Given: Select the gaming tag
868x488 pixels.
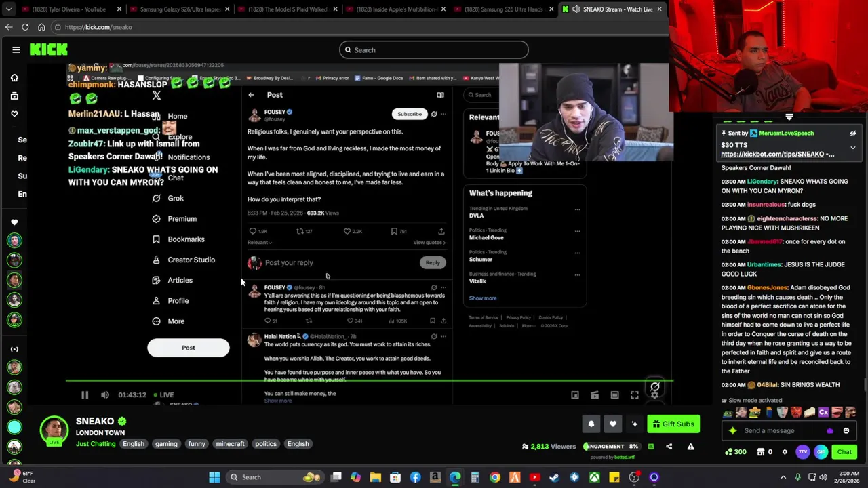Looking at the screenshot, I should [x=166, y=444].
